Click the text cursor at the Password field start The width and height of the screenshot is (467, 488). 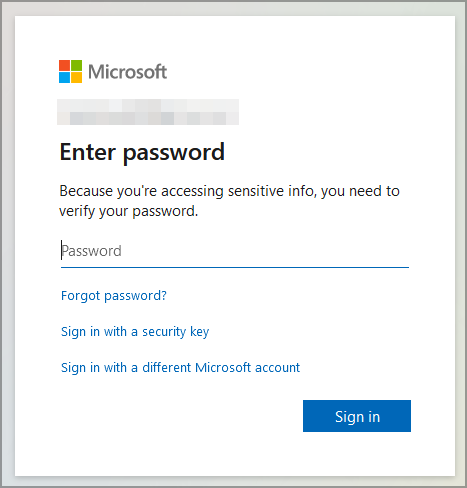(61, 250)
